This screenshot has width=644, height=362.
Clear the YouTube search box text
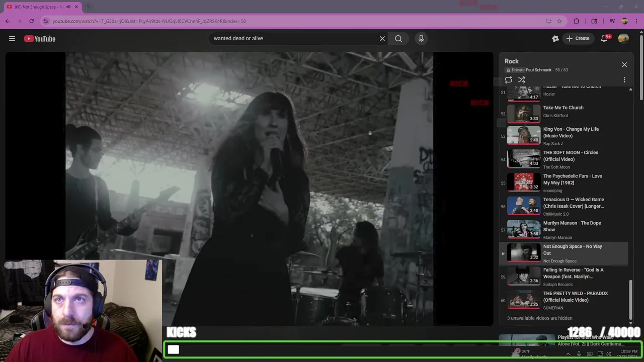pos(382,39)
